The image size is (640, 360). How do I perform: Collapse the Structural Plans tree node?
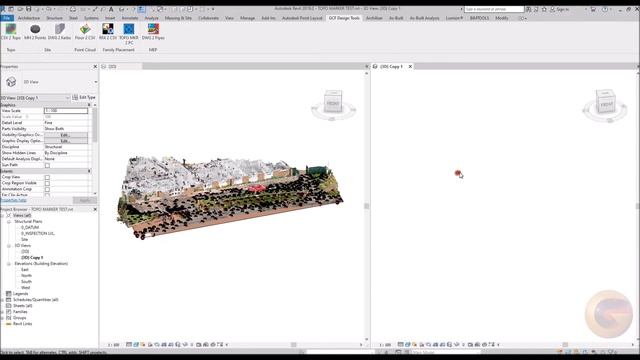tap(9, 221)
